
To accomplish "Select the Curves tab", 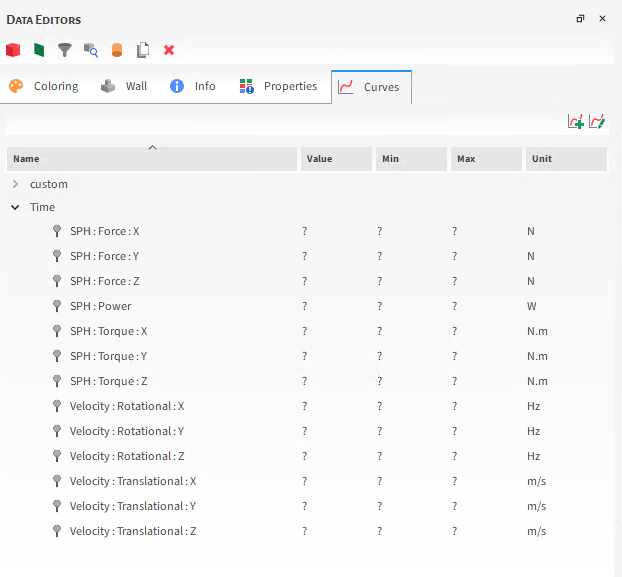I will (x=371, y=87).
